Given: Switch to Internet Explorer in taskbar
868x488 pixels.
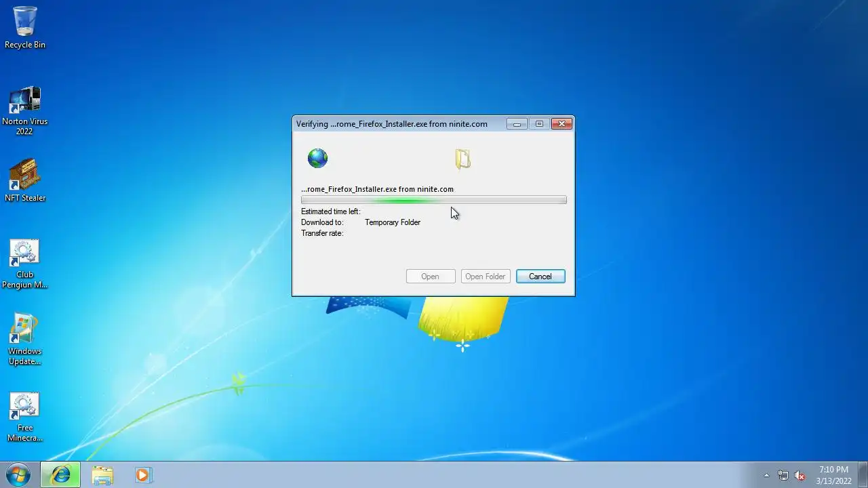Looking at the screenshot, I should coord(60,475).
